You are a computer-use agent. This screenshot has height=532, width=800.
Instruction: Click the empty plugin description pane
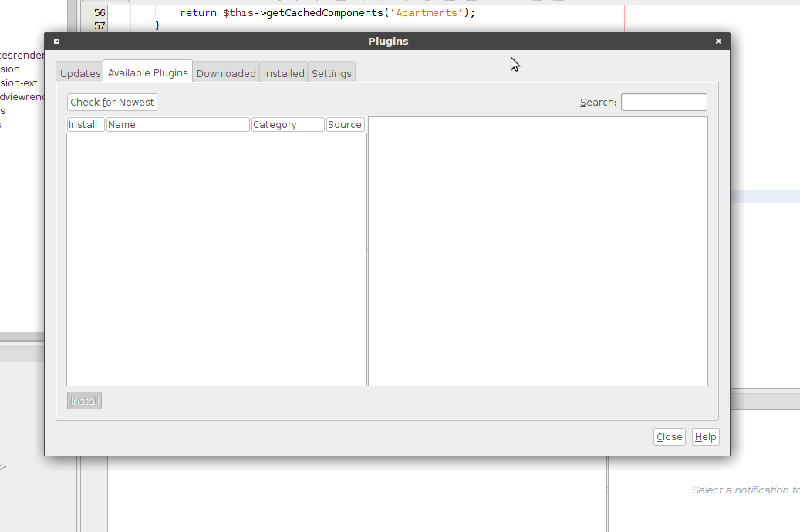[x=537, y=254]
